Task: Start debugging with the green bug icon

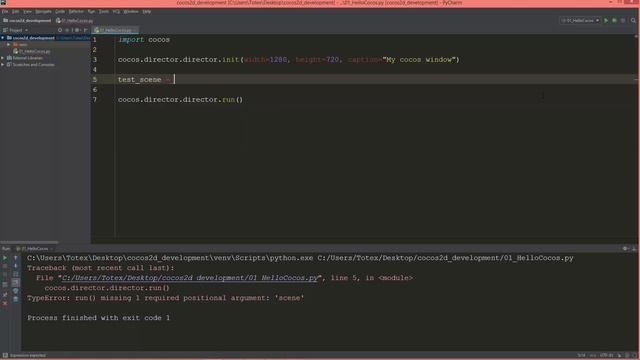Action: coord(614,20)
